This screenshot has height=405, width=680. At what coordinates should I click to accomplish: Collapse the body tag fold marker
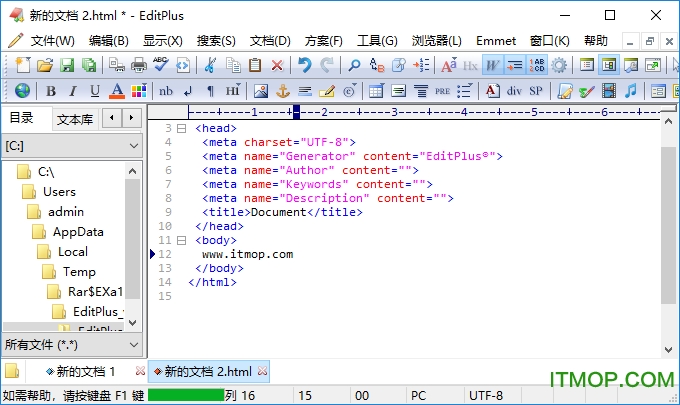(182, 240)
